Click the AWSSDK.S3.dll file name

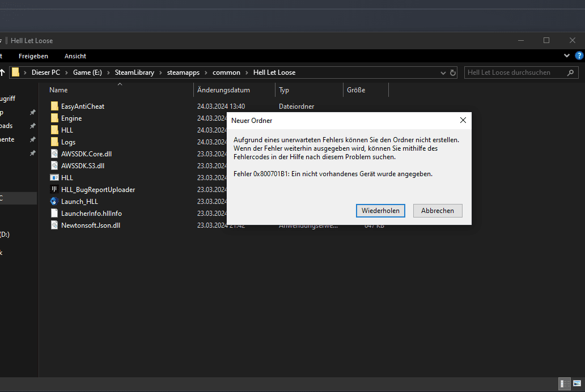(83, 165)
